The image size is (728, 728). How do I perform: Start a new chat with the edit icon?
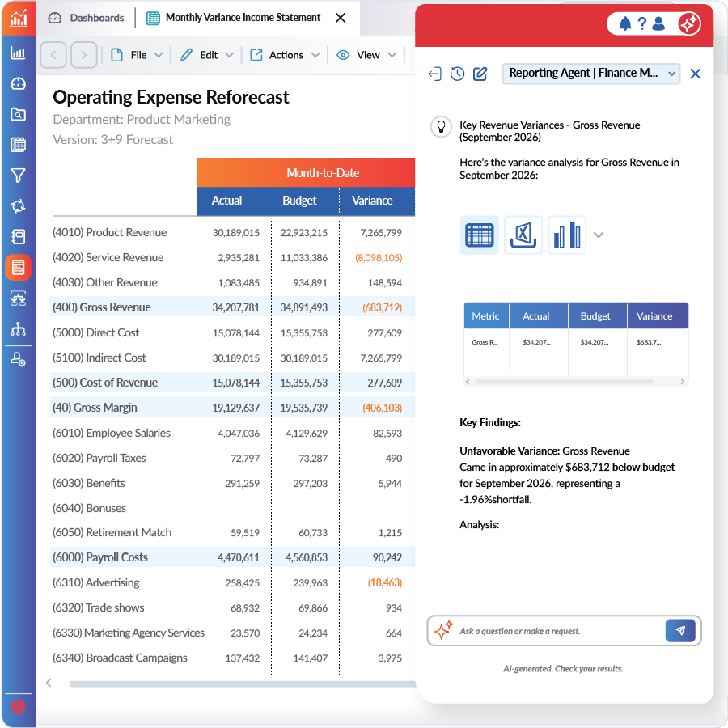(480, 74)
